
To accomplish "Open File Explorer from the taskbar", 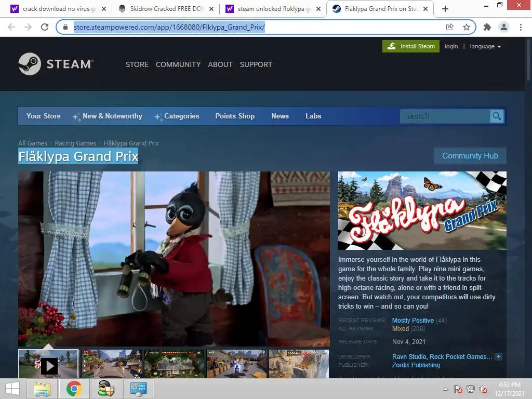I will click(42, 389).
